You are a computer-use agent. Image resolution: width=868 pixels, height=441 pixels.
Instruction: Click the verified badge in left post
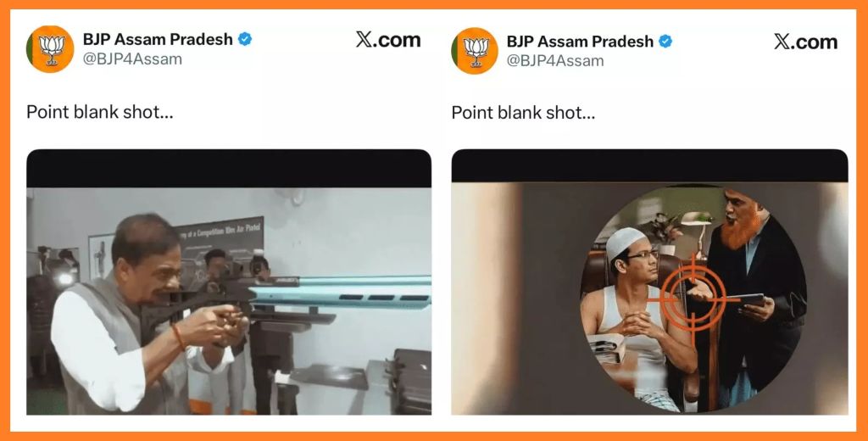tap(245, 39)
